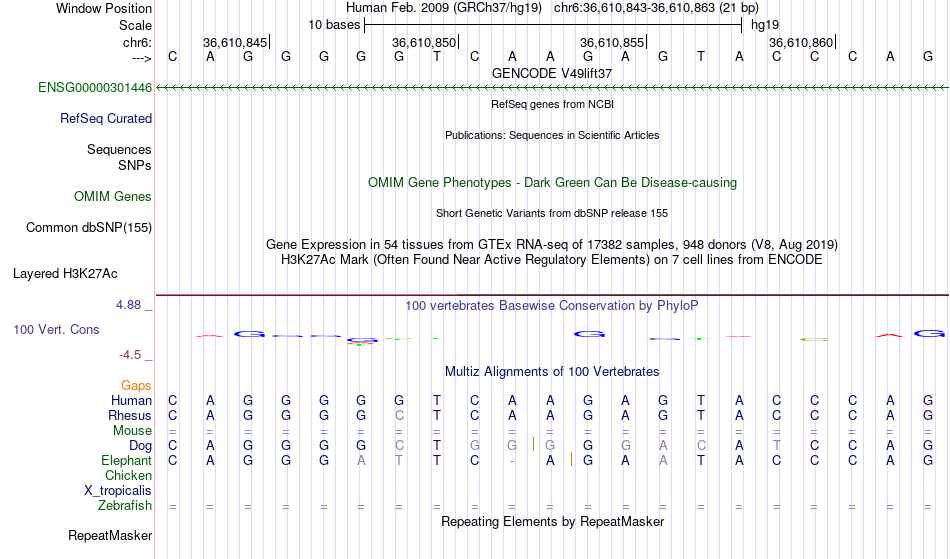Click the PhyloP upper limit value 4.88
Image resolution: width=950 pixels, height=559 pixels.
pyautogui.click(x=128, y=305)
